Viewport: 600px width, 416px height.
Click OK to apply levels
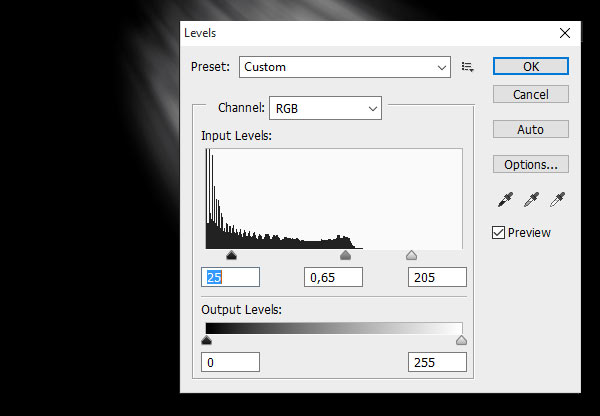[x=531, y=66]
